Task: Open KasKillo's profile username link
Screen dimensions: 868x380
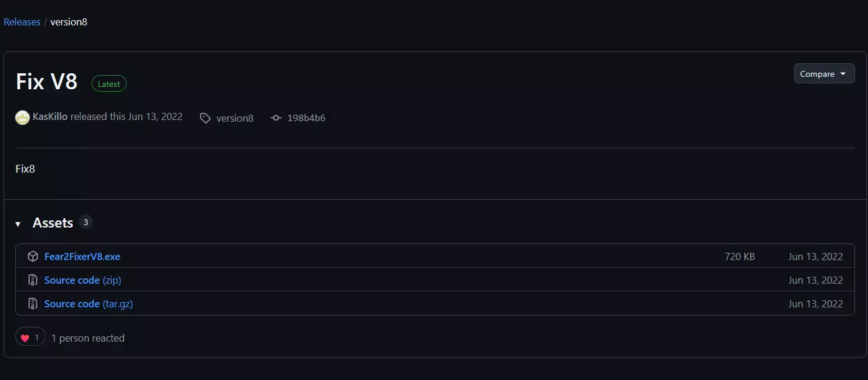Action: pos(50,117)
